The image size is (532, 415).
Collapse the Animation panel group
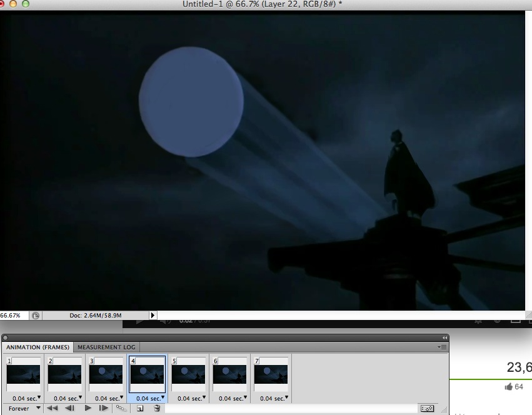click(x=444, y=337)
